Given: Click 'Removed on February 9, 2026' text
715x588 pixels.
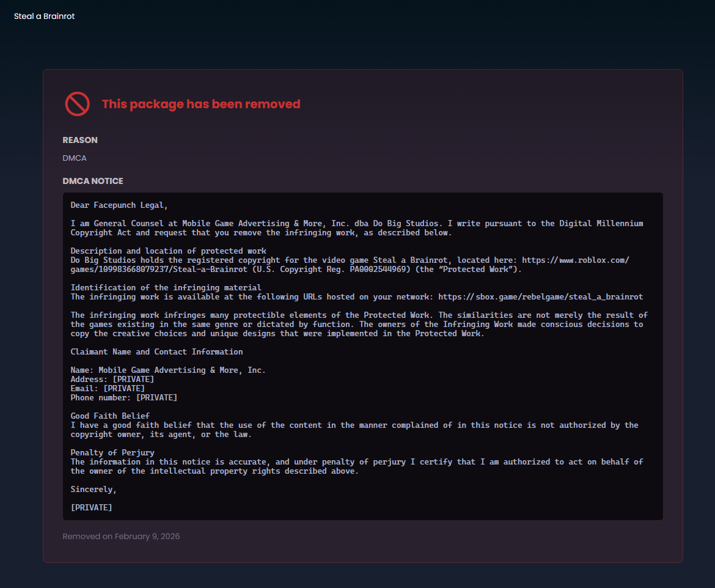Looking at the screenshot, I should coord(121,537).
